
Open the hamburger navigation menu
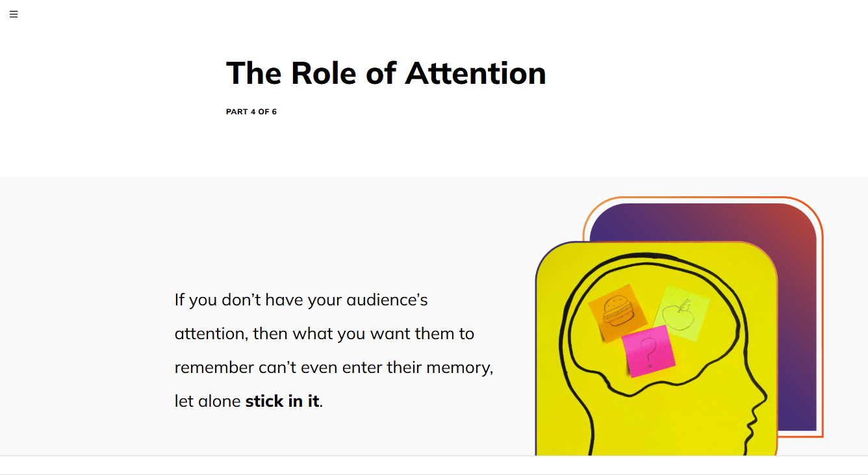[14, 14]
